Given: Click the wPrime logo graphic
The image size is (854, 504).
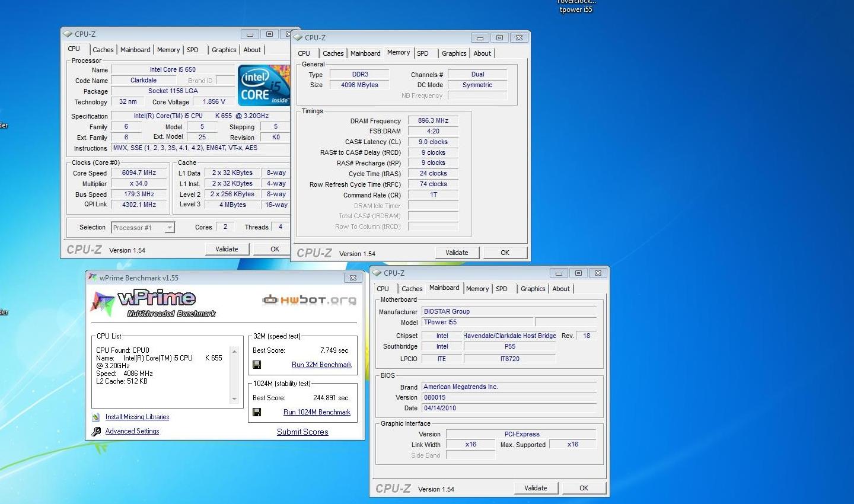Looking at the screenshot, I should pos(153,304).
